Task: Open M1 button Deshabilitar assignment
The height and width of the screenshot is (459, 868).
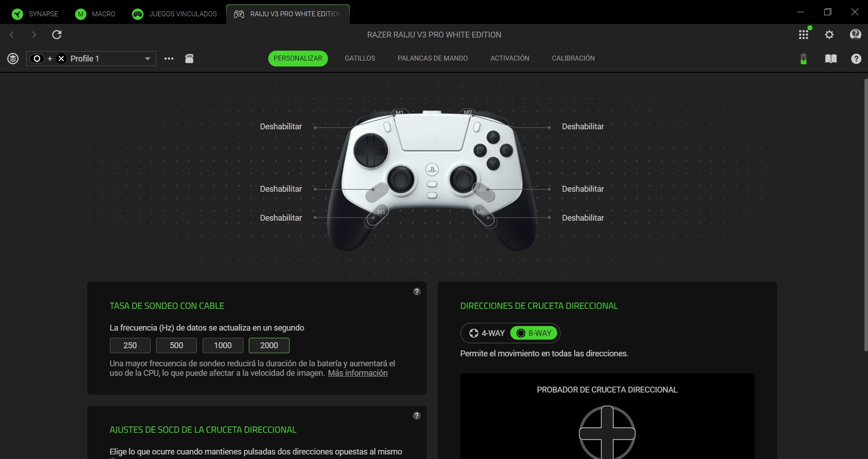Action: (280, 127)
